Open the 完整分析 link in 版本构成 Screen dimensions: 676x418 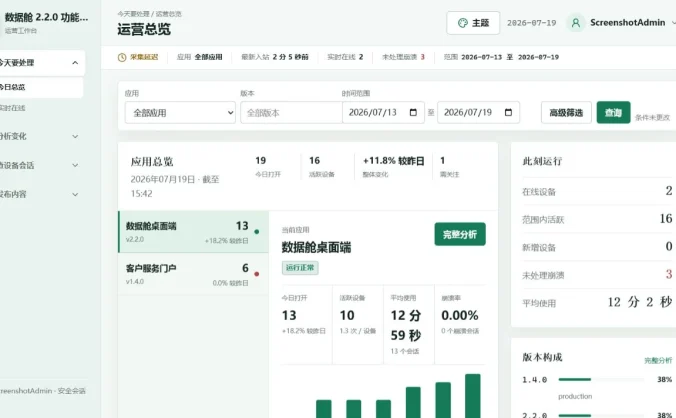click(658, 360)
